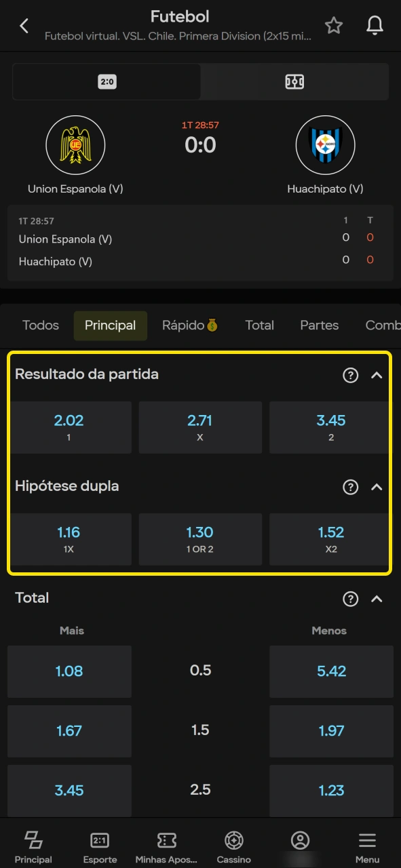Screen dimensions: 401x868
Task: Select odds 2.02 for home win
Action: pyautogui.click(x=69, y=427)
